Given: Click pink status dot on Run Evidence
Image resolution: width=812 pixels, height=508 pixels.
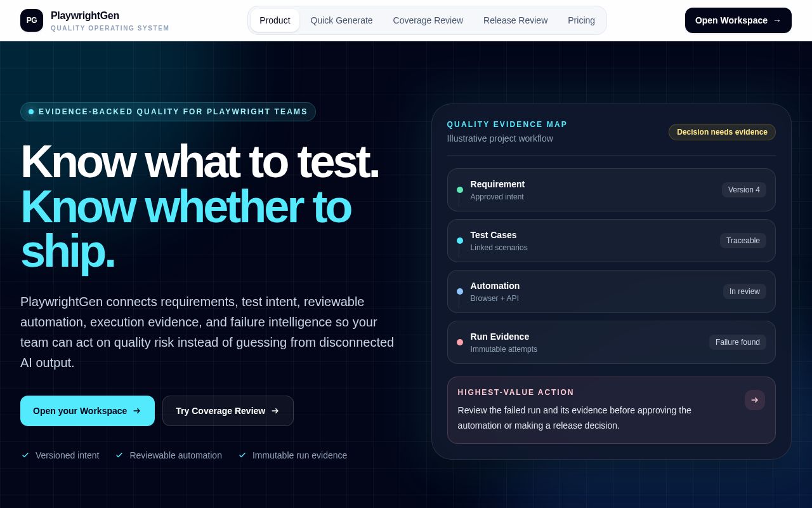Looking at the screenshot, I should point(460,342).
